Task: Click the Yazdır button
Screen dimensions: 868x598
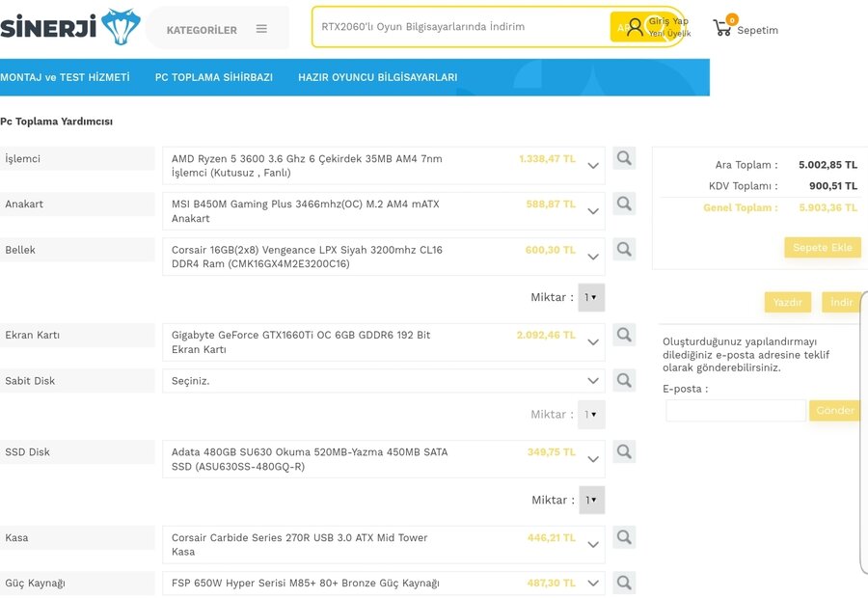Action: coord(787,302)
